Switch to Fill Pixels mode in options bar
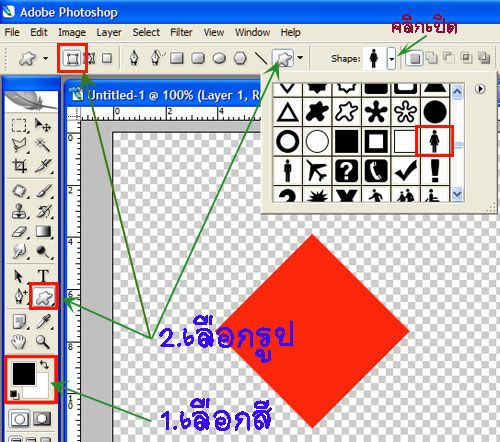Screen dimensions: 500x442 107,58
